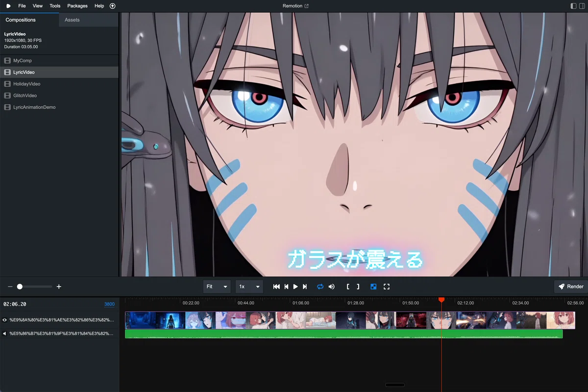Screen dimensions: 588x392
Task: Click the film icon beside MyComp
Action: click(7, 60)
